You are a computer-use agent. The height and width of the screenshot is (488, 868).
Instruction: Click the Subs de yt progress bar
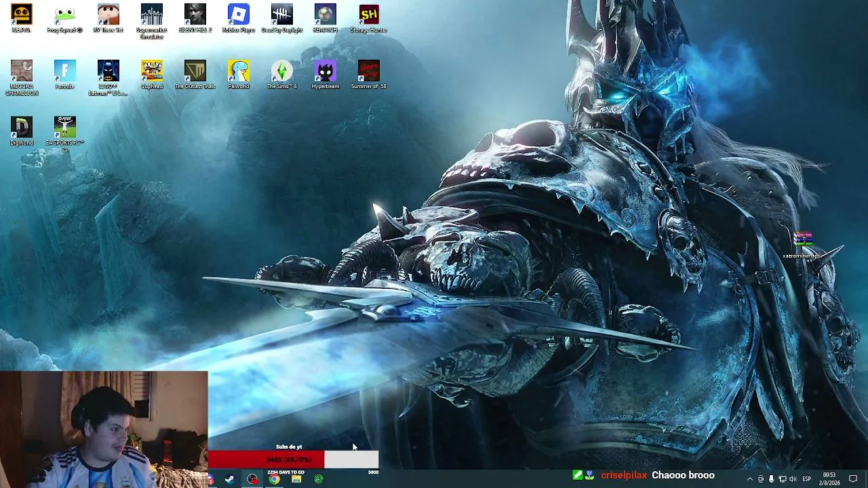[x=293, y=460]
